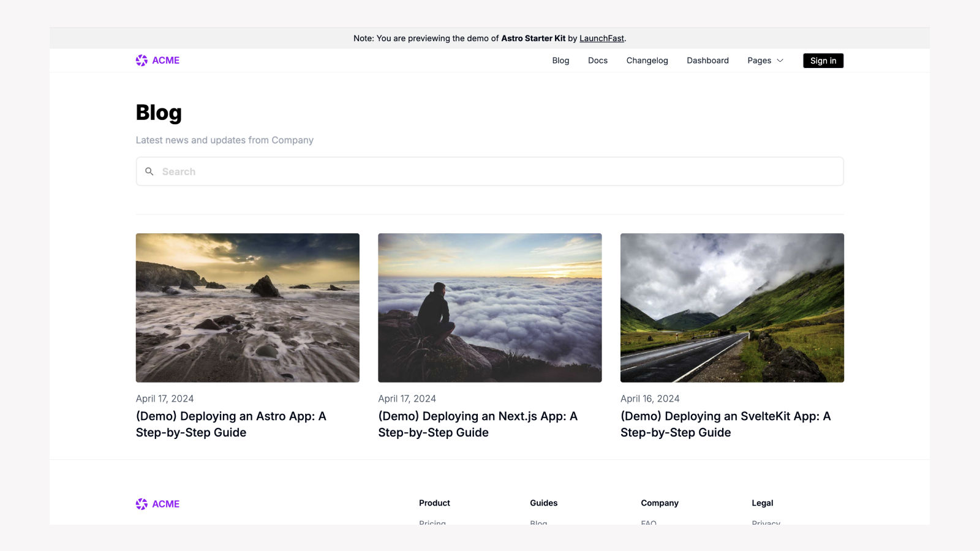Screen dimensions: 980x551
Task: Click the Guides footer heading
Action: point(543,503)
